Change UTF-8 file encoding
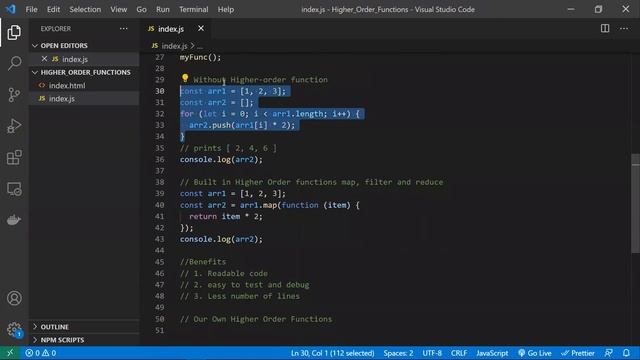The height and width of the screenshot is (360, 640). [x=432, y=353]
